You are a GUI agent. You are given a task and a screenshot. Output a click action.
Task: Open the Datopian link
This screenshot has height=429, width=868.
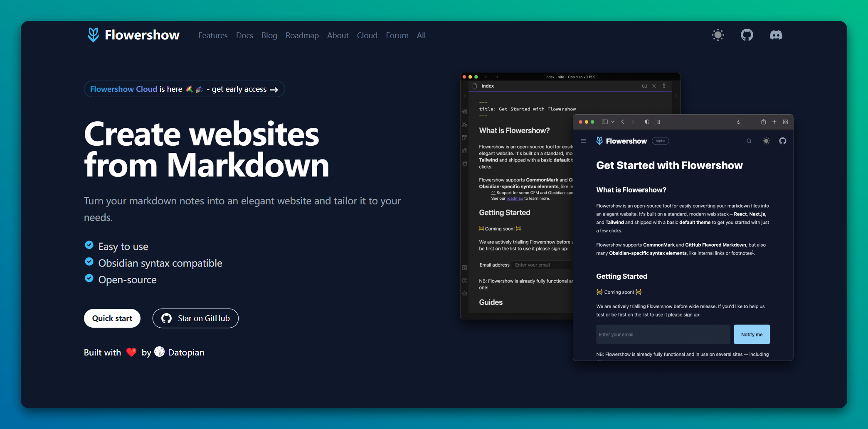186,352
